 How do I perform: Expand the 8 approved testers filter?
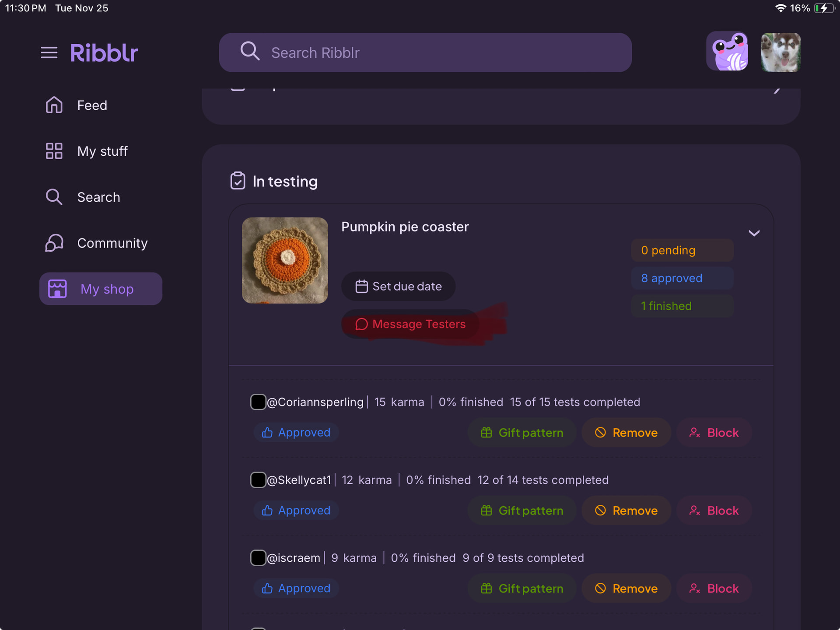coord(682,278)
